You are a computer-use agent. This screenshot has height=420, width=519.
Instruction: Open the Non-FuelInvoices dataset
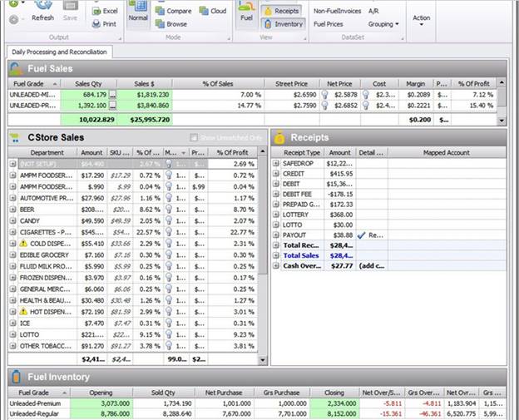pos(336,11)
